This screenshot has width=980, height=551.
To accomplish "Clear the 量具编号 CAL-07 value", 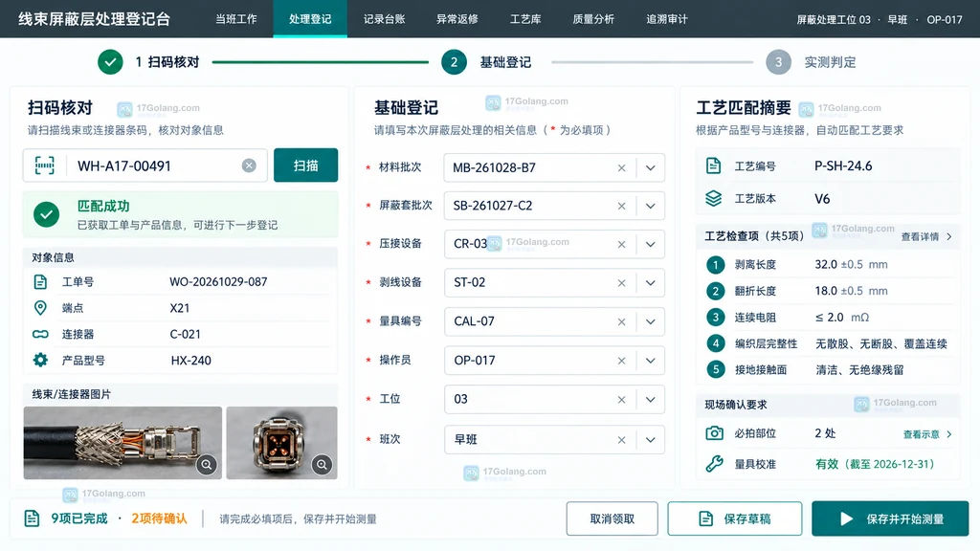I will point(621,321).
